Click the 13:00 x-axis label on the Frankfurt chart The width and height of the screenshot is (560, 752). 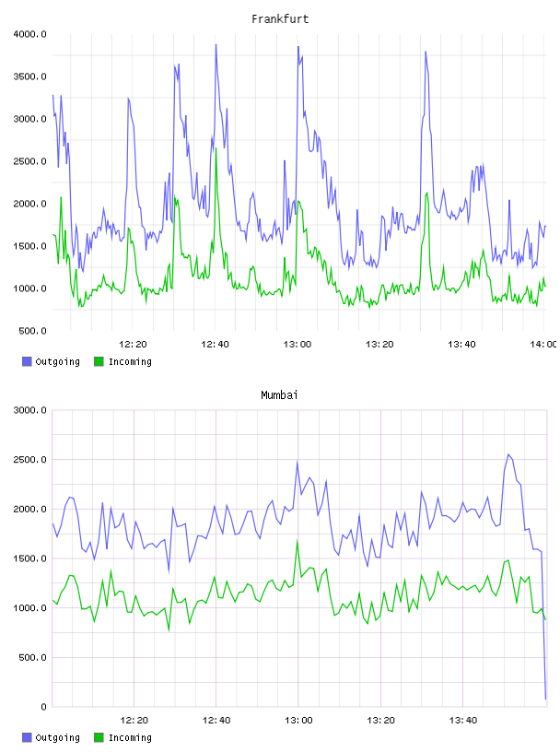tap(297, 345)
